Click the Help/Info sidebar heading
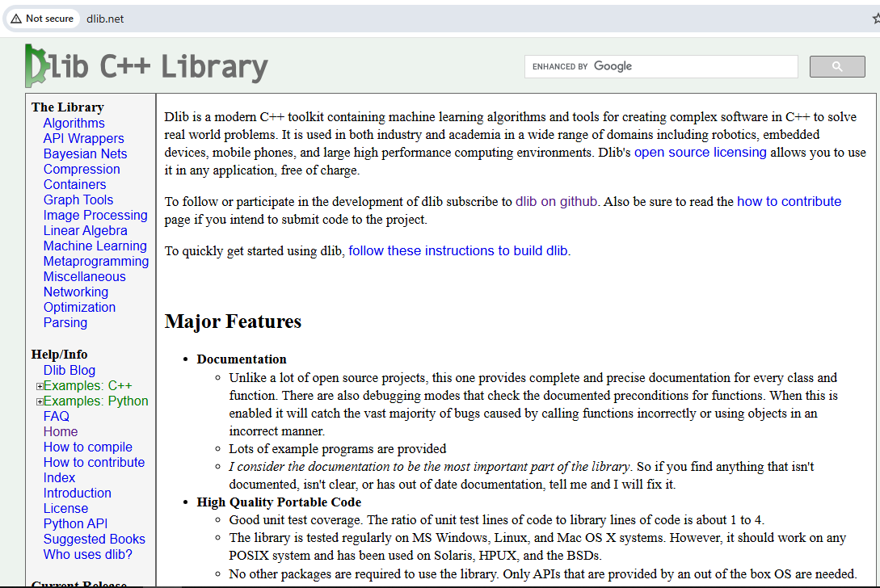The width and height of the screenshot is (880, 588). 59,355
